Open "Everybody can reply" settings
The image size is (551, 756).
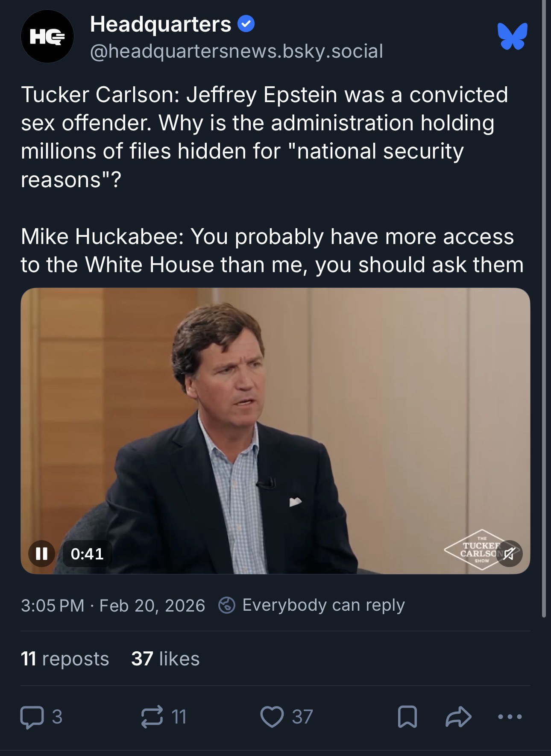click(x=323, y=605)
